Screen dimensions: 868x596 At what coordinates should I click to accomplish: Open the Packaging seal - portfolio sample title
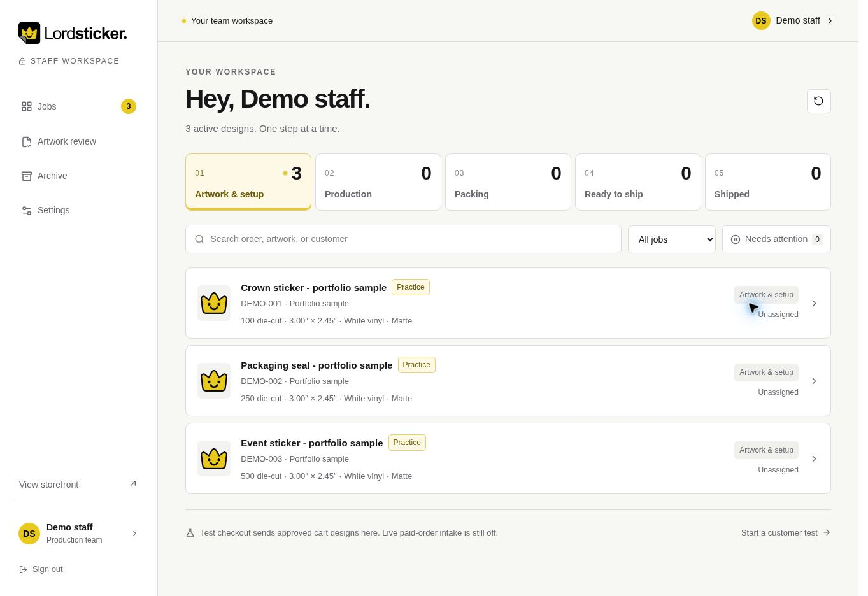tap(317, 365)
